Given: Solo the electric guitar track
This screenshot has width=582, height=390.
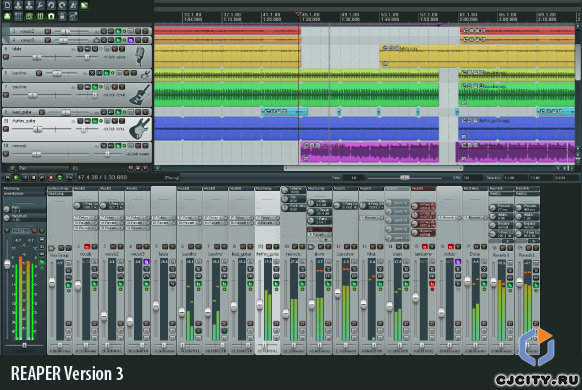Looking at the screenshot, I should coord(122,121).
